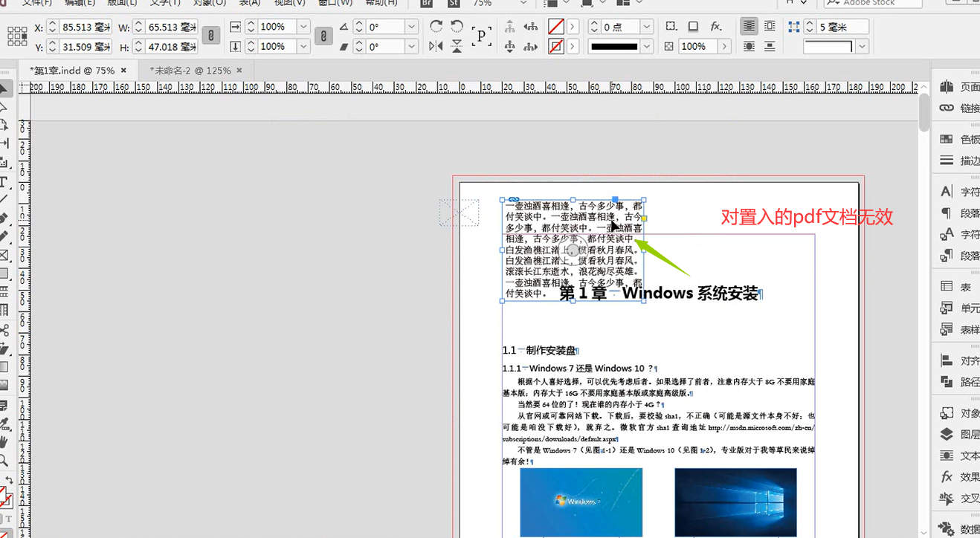Click the stroke color swatch
This screenshot has width=980, height=538.
click(x=555, y=46)
